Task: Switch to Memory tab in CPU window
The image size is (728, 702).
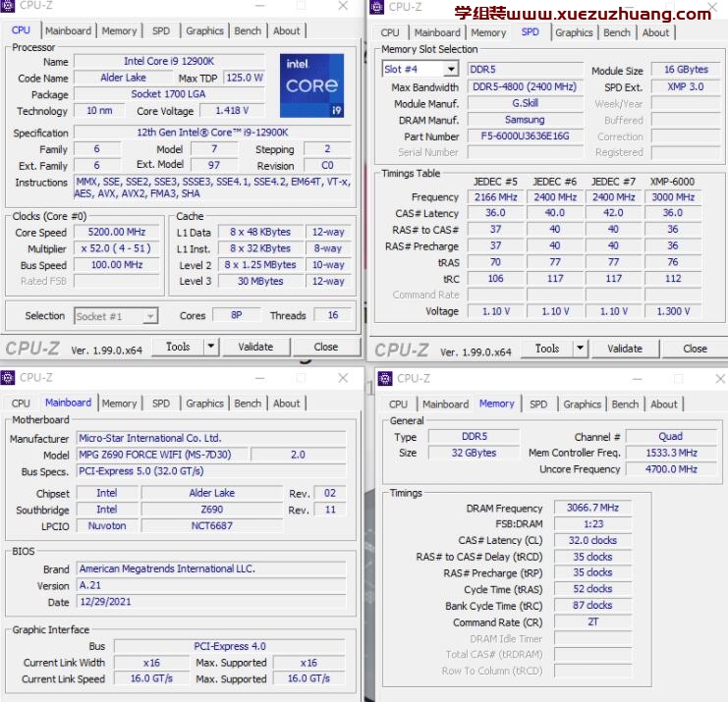Action: 119,31
